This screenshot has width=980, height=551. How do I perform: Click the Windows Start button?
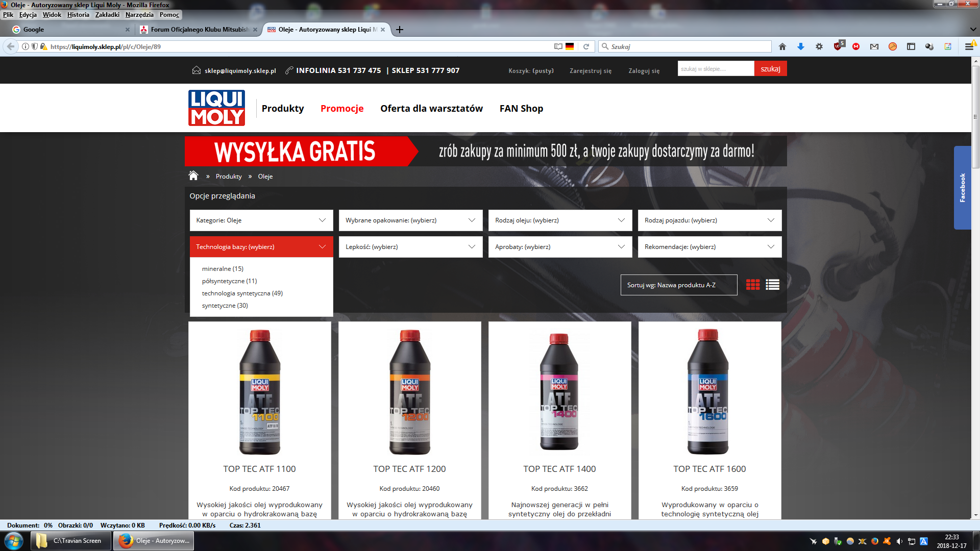point(14,541)
